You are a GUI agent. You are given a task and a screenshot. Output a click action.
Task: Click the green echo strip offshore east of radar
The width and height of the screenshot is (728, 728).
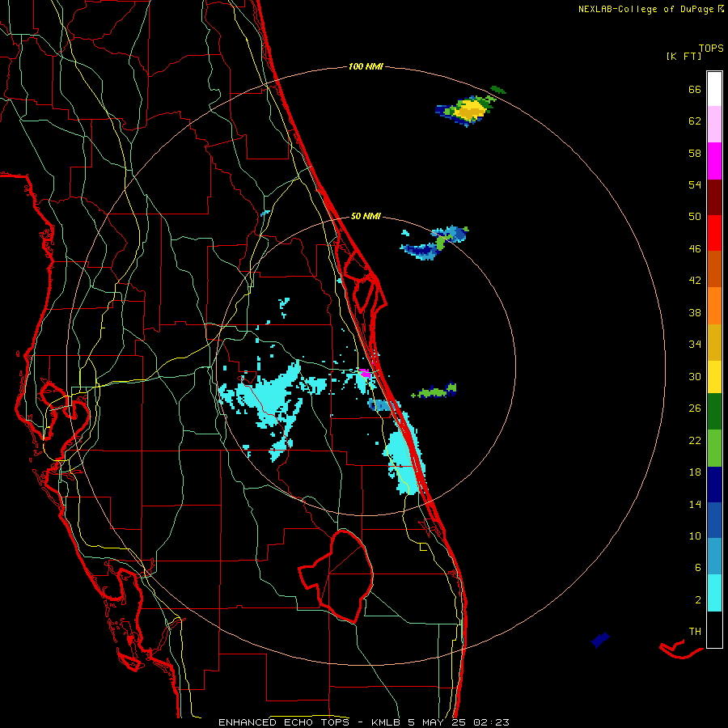pos(434,392)
